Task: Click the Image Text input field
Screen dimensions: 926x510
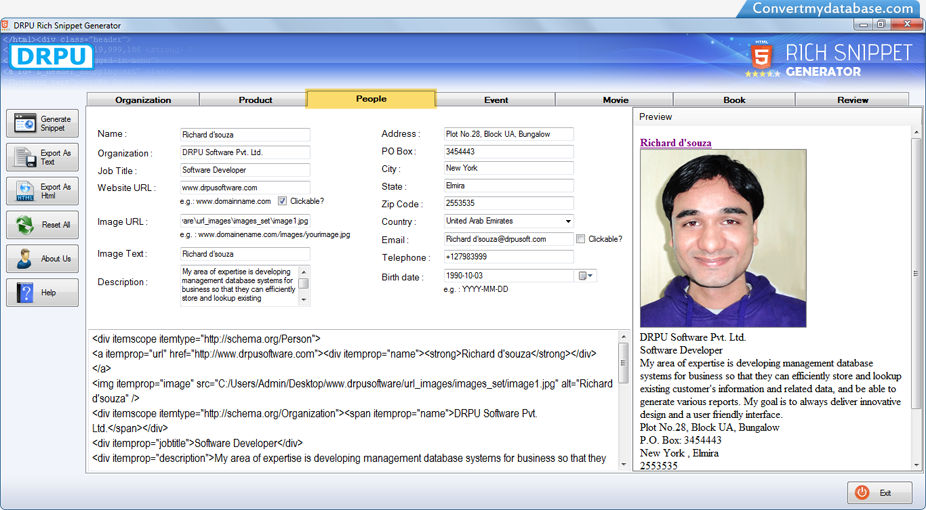Action: click(244, 254)
